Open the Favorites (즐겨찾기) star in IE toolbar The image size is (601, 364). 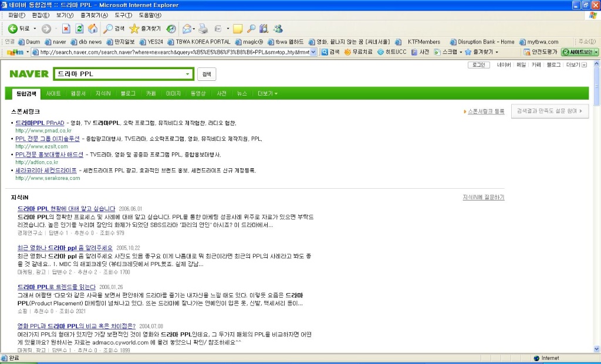point(146,29)
